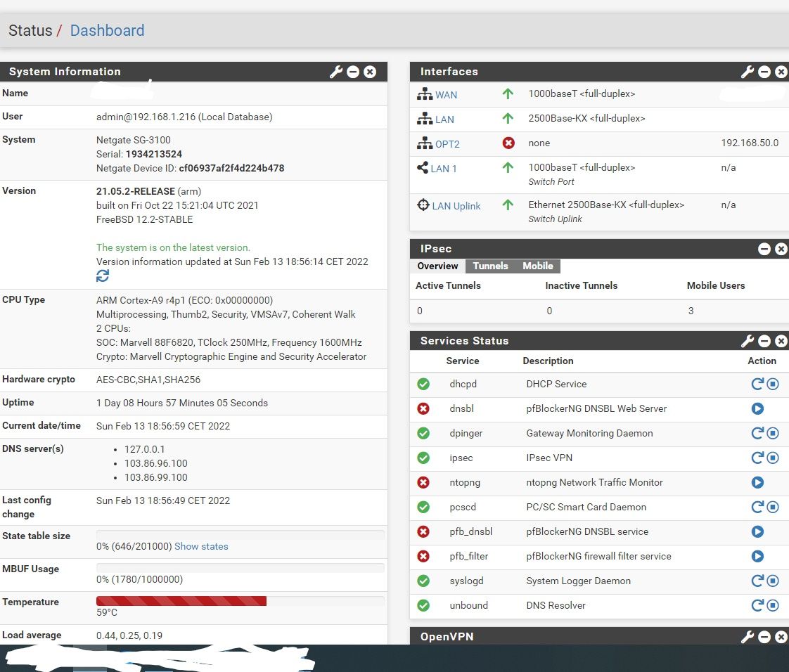The width and height of the screenshot is (789, 672).
Task: Collapse the OpenVPN widget
Action: tap(764, 637)
